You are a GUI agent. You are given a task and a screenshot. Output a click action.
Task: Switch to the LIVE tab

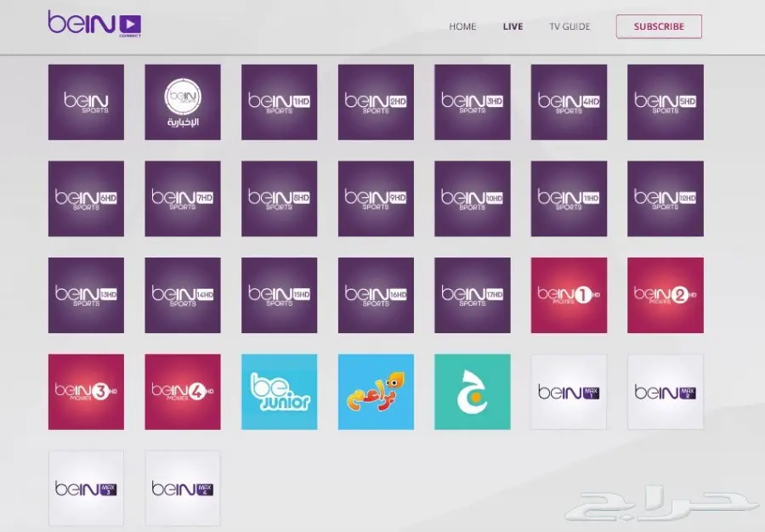[x=513, y=26]
